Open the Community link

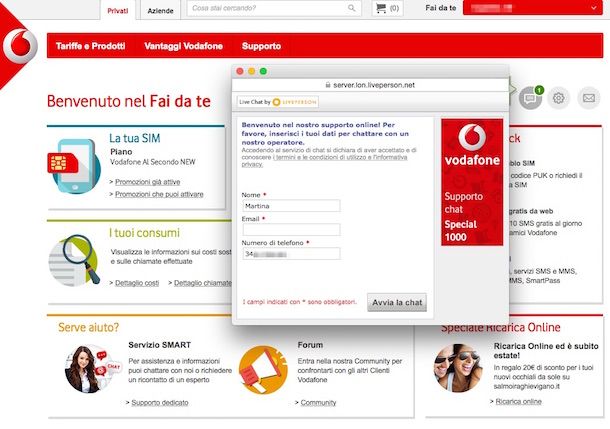click(318, 403)
